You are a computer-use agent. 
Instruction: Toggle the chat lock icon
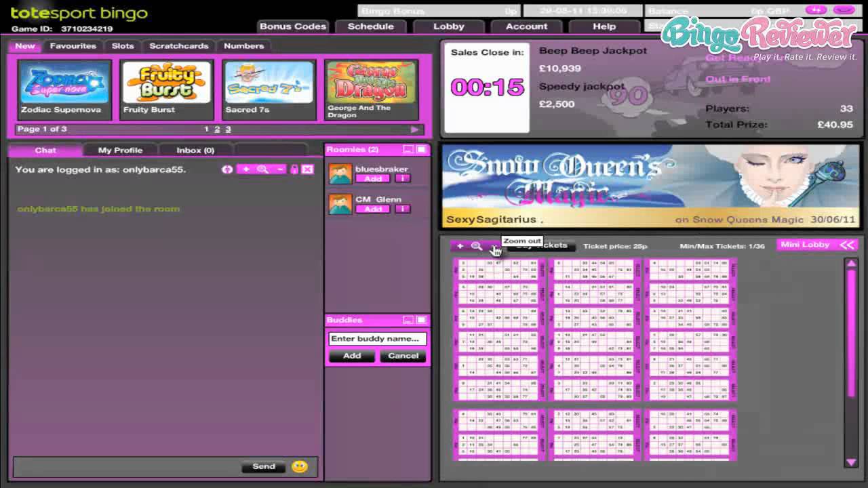[294, 169]
